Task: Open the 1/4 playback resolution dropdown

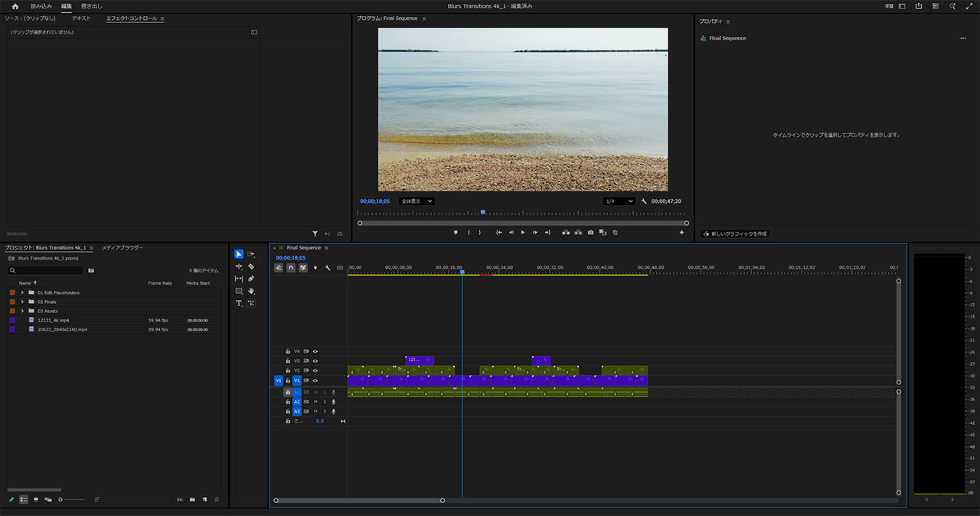Action: coord(619,201)
